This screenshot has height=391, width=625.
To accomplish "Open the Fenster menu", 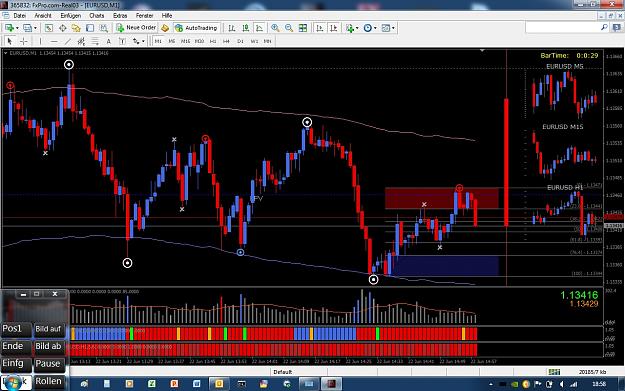I will [144, 16].
